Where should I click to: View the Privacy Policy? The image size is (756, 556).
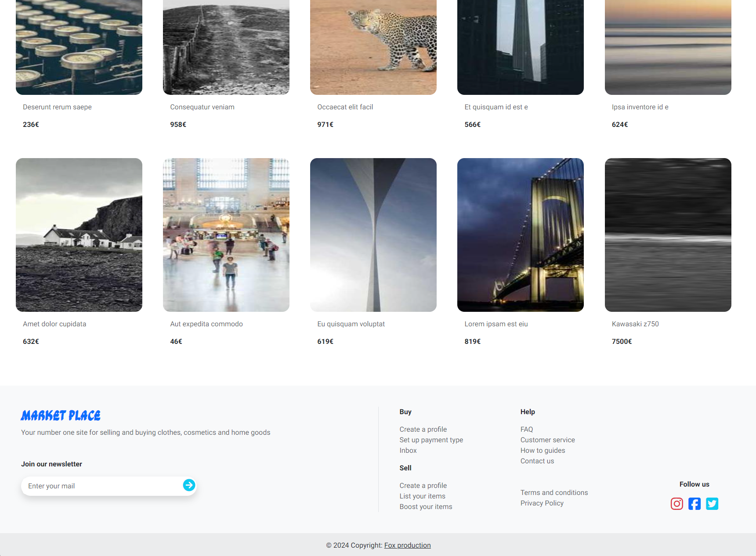coord(542,503)
